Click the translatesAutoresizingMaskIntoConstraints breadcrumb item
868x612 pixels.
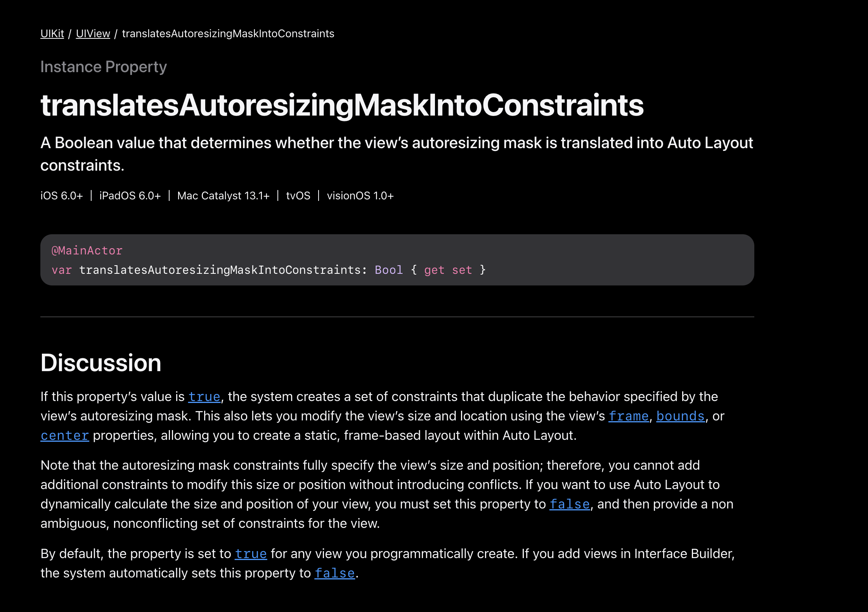coord(228,34)
